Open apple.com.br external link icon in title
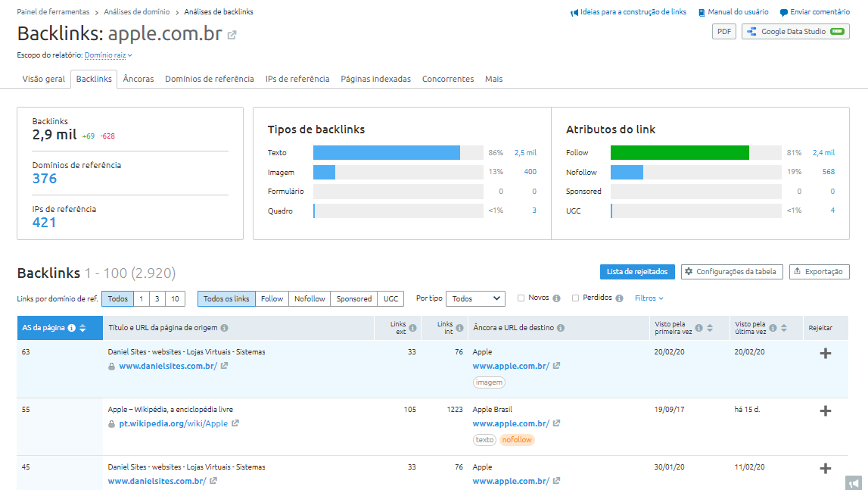 (x=232, y=35)
